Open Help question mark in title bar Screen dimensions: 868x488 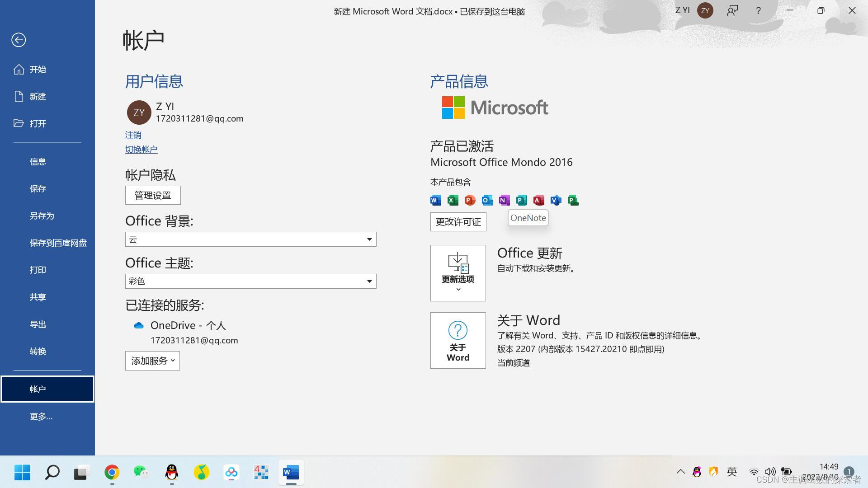758,10
